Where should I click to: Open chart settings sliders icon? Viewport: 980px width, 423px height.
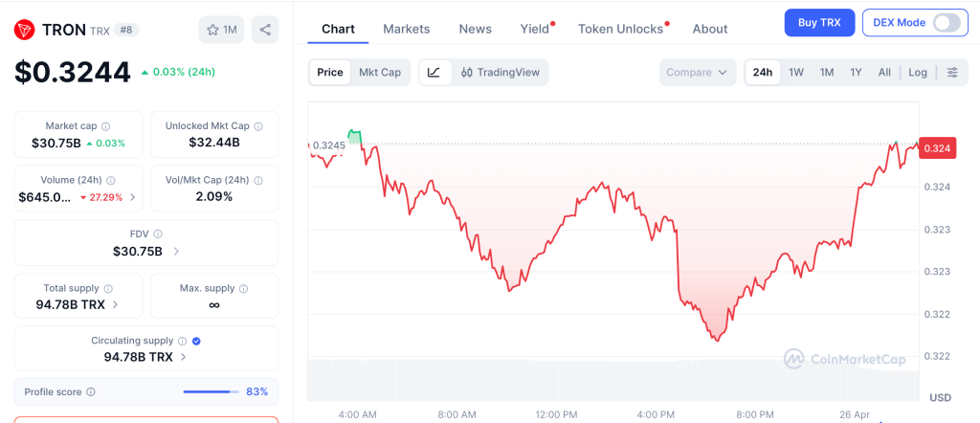coord(952,72)
